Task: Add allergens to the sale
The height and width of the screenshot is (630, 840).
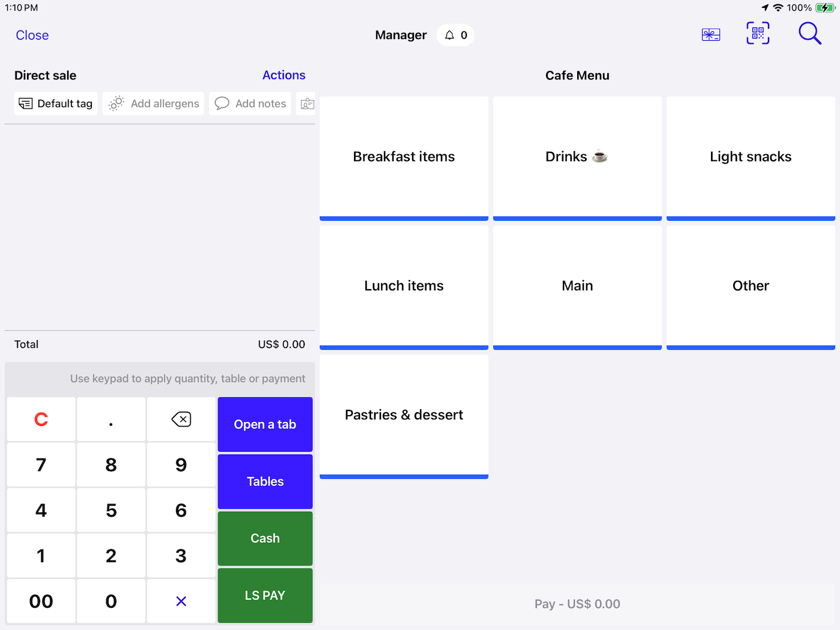Action: click(x=153, y=103)
